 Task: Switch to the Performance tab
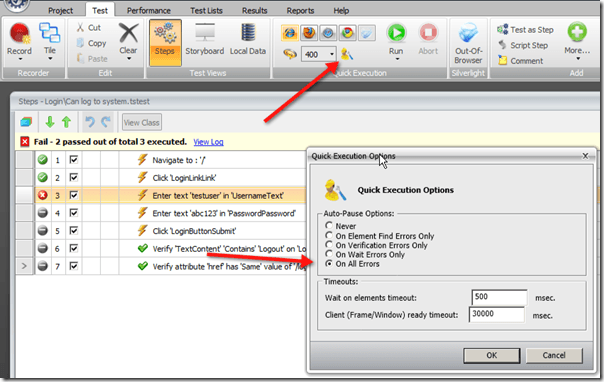click(149, 10)
